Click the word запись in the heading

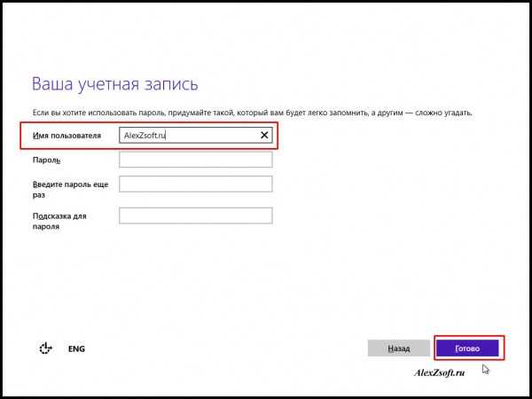[169, 85]
